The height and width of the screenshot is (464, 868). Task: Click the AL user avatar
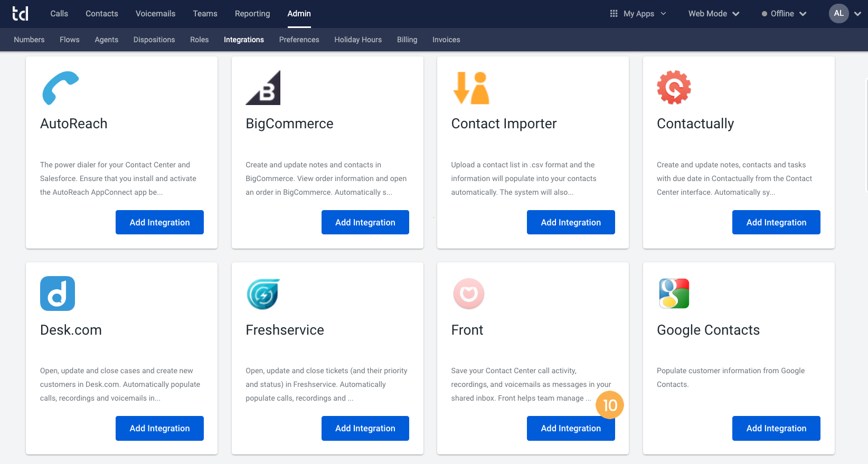click(x=838, y=14)
